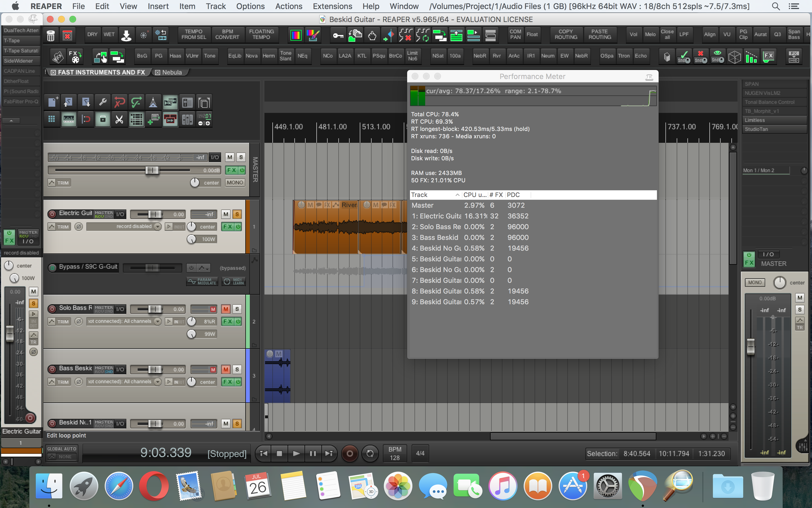Click the white key icon in top toolbar
The image size is (812, 508).
[x=338, y=35]
